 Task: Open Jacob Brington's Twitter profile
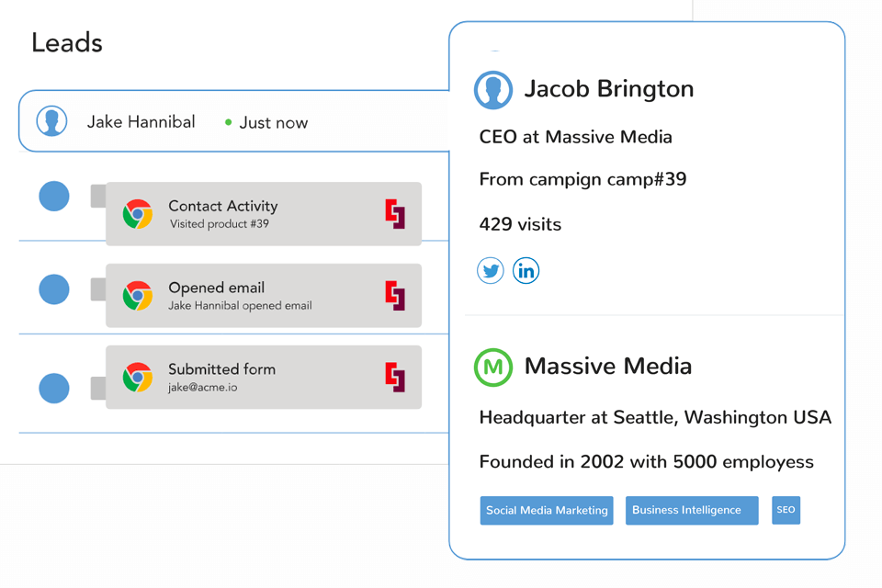[491, 271]
